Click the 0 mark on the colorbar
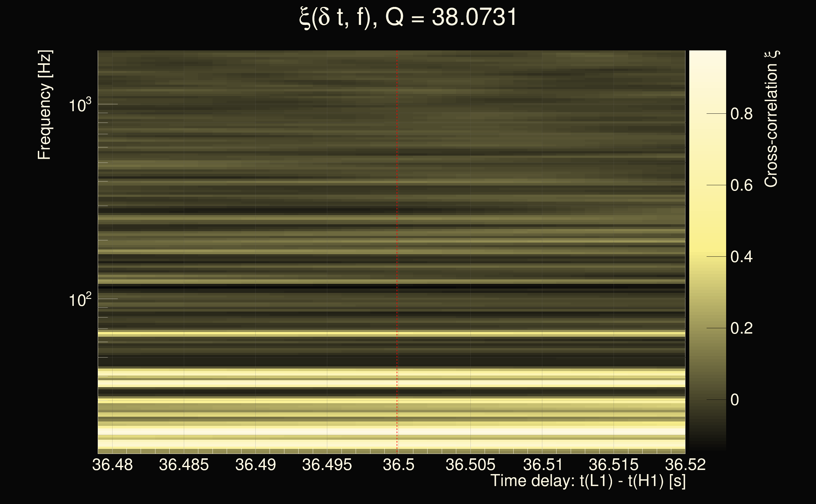816x504 pixels. 735,400
